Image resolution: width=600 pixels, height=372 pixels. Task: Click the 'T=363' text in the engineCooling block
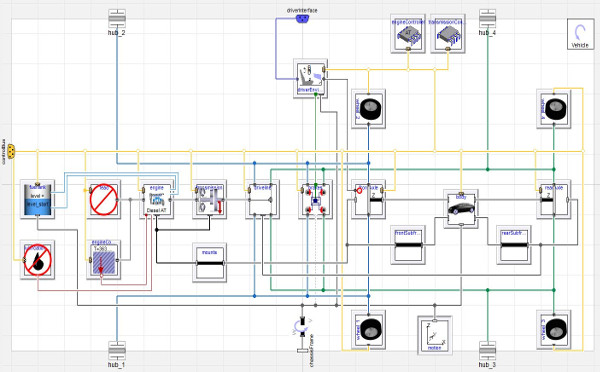point(100,249)
